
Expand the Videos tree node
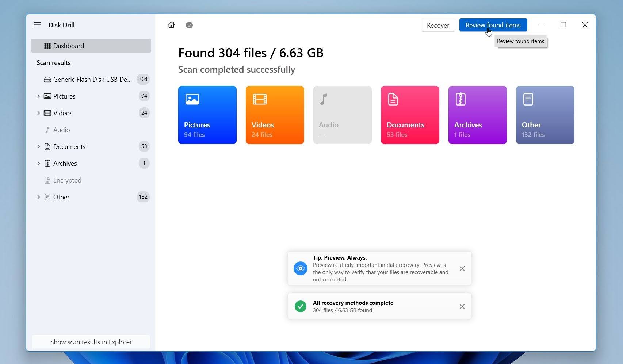38,113
